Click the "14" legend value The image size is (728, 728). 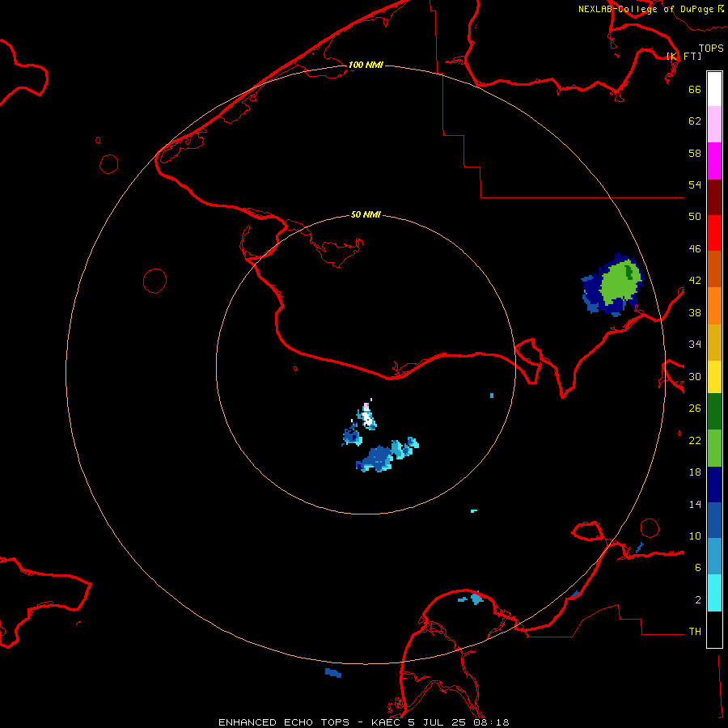point(695,504)
